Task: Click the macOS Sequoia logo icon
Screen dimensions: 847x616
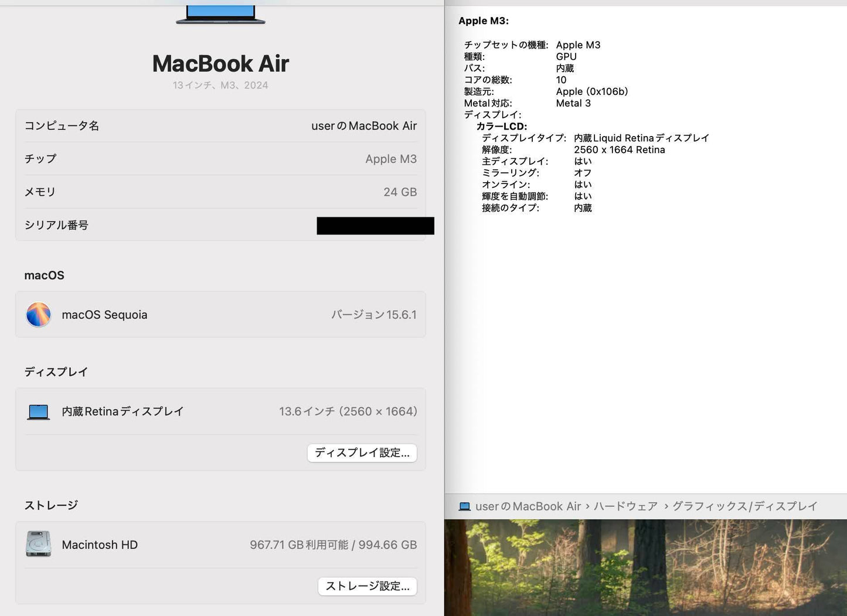Action: (38, 315)
